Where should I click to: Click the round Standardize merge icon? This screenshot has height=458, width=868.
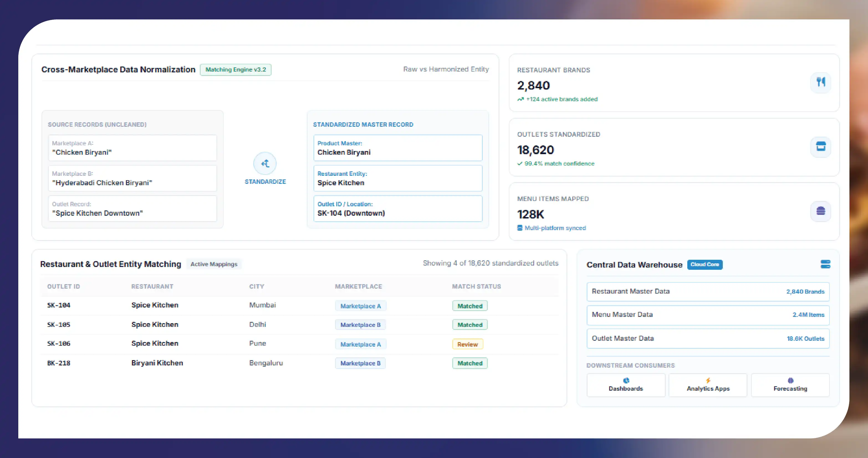click(x=265, y=164)
